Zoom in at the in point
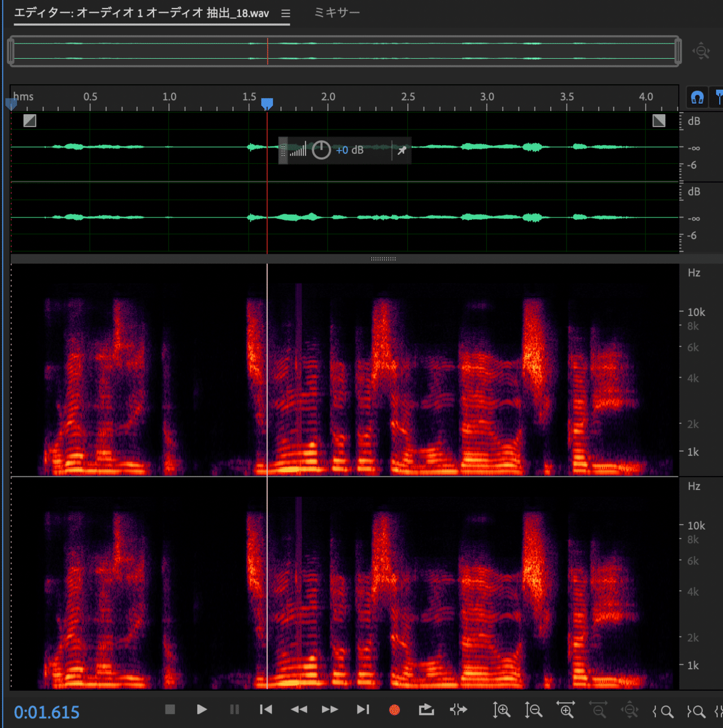723x728 pixels. point(663,711)
